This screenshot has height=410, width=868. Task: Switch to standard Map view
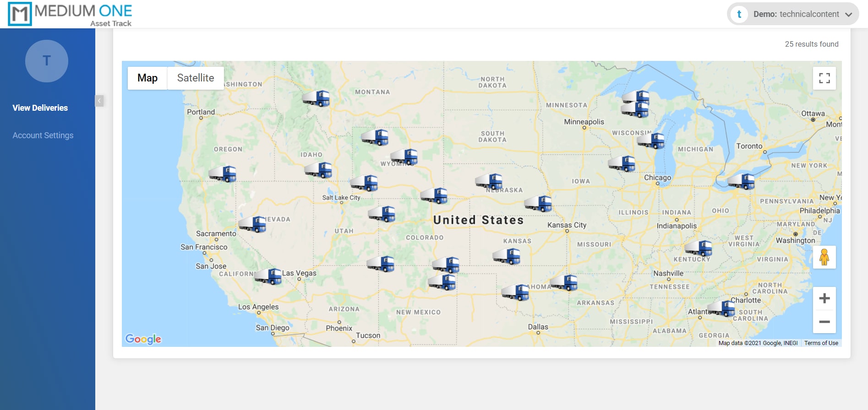pos(147,78)
